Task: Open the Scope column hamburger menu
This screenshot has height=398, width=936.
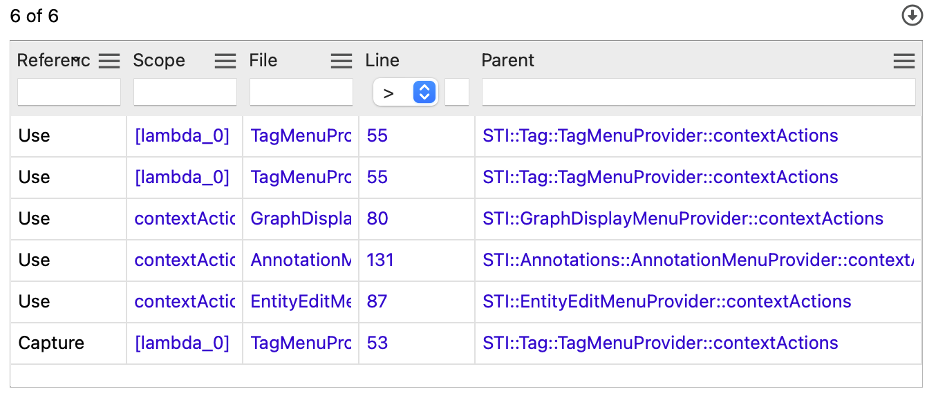Action: (226, 60)
